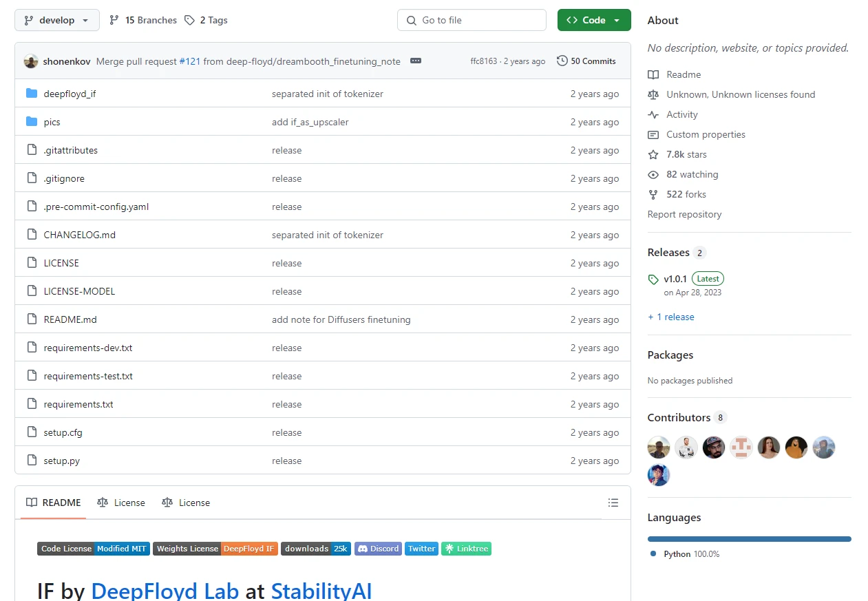Open the 15 Branches link
This screenshot has width=868, height=601.
pos(143,20)
